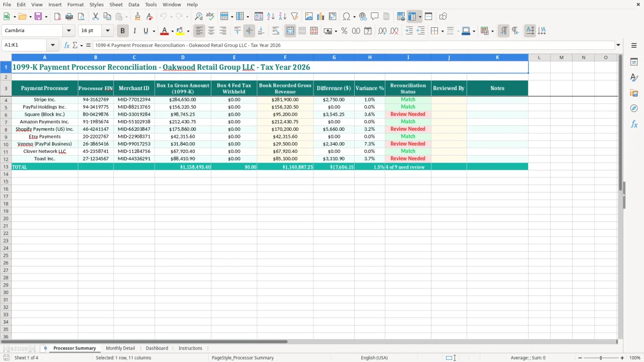Run the Spelling check icon
Screen dimensions: 644x362
tap(210, 17)
